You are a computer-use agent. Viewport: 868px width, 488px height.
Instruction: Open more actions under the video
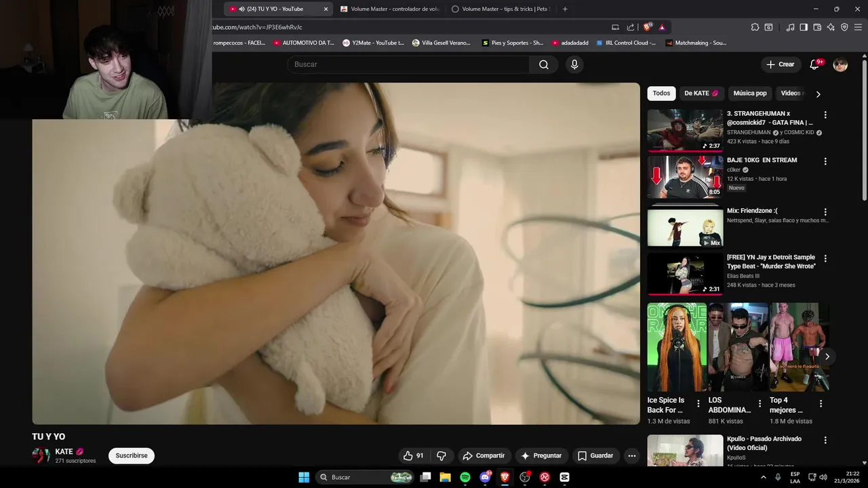tap(632, 455)
